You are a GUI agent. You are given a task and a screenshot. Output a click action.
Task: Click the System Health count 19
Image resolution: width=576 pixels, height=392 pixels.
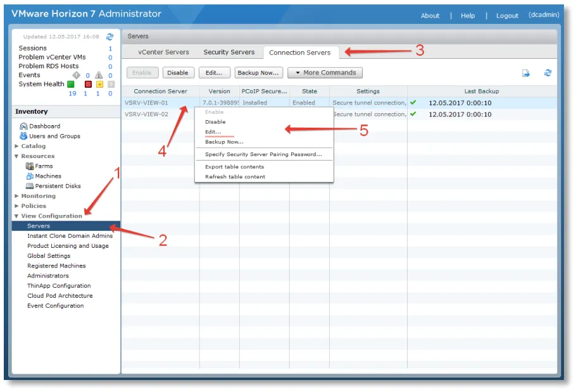[x=72, y=94]
